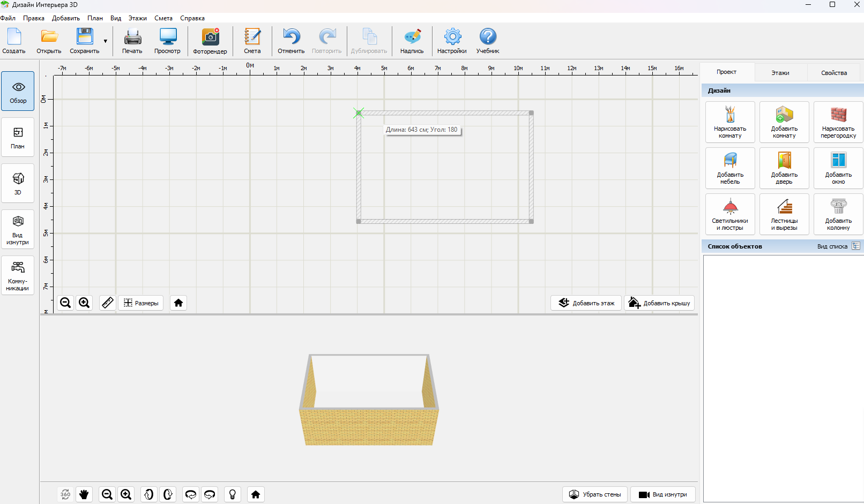Click Добавить окно
864x504 pixels.
(838, 168)
